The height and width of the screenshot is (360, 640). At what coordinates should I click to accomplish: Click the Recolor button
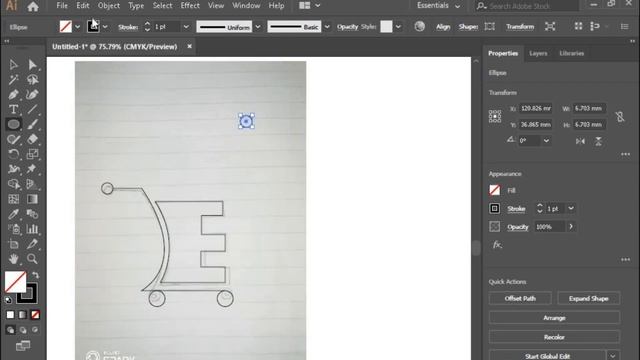pyautogui.click(x=554, y=337)
